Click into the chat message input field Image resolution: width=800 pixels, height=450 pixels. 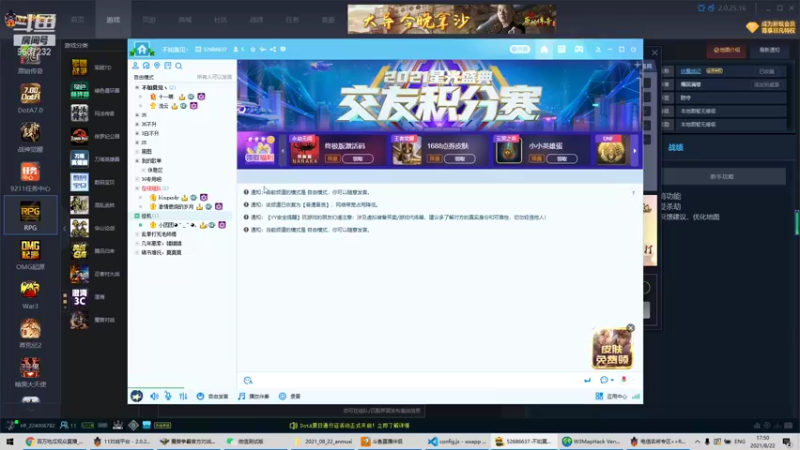coord(416,381)
